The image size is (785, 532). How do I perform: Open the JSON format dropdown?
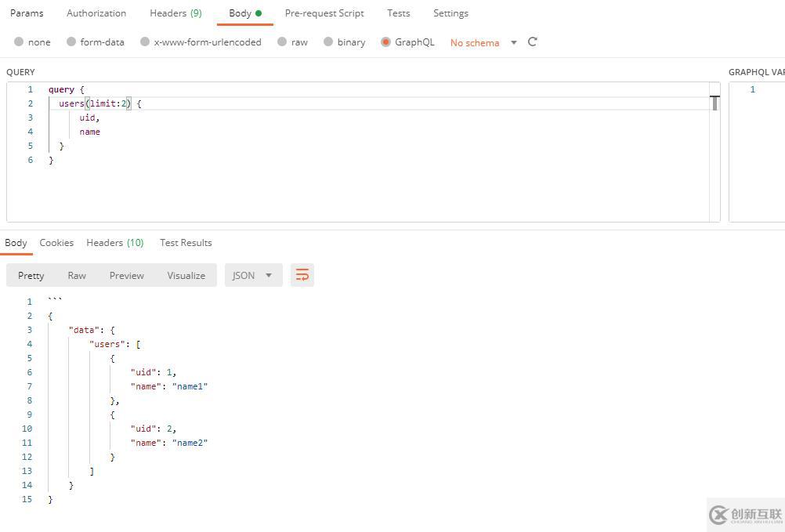point(253,275)
